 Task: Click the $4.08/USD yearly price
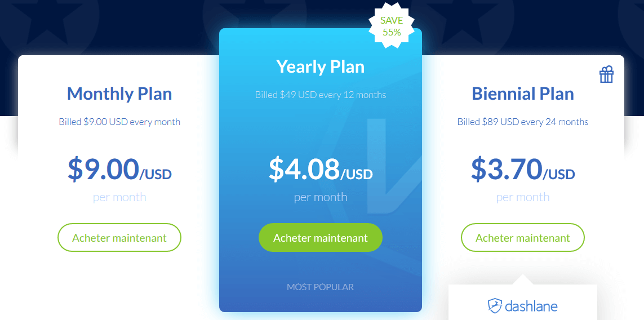click(321, 170)
